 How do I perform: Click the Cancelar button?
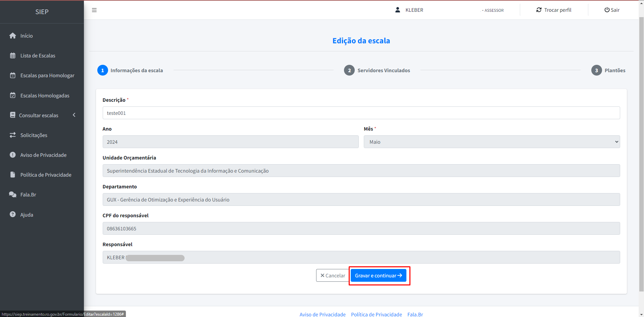pos(333,275)
